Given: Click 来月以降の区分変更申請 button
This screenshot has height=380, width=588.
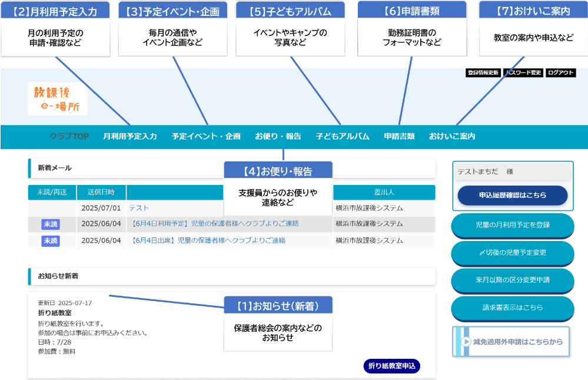Looking at the screenshot, I should 512,280.
